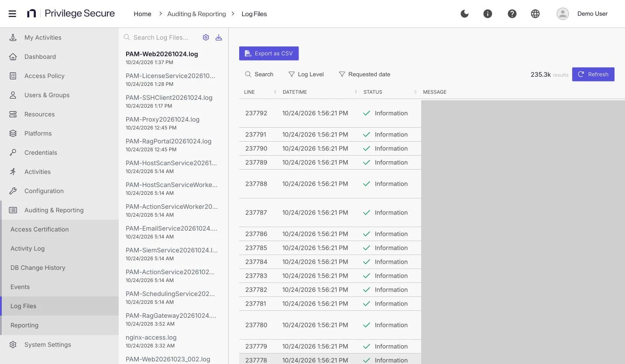The width and height of the screenshot is (625, 364).
Task: Open the Log Level filter
Action: pyautogui.click(x=306, y=74)
